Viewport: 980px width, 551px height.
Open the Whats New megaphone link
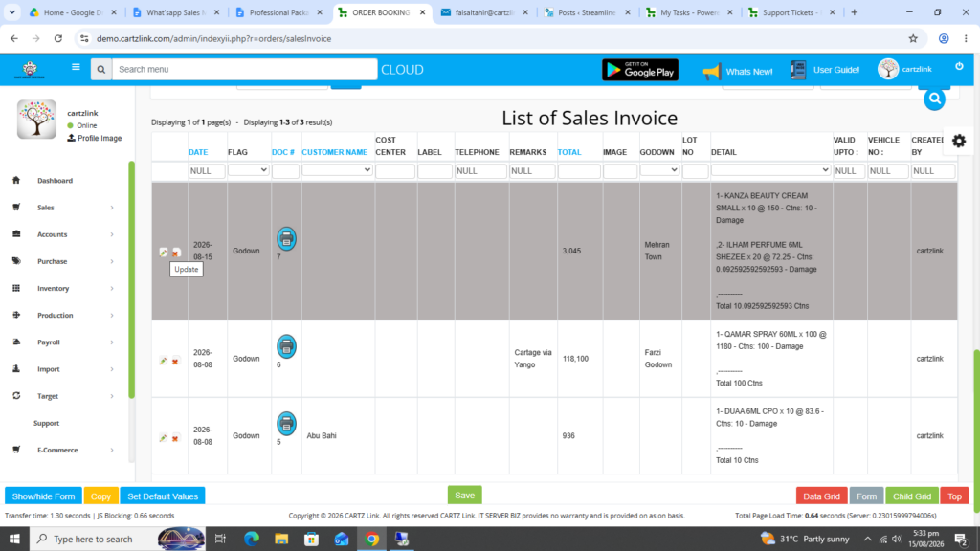click(x=738, y=71)
